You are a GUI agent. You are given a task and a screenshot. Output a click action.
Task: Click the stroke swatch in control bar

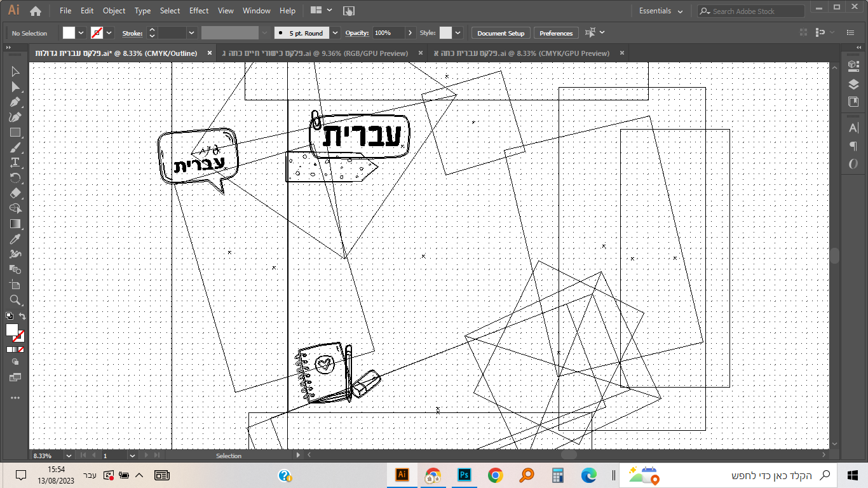(x=97, y=33)
